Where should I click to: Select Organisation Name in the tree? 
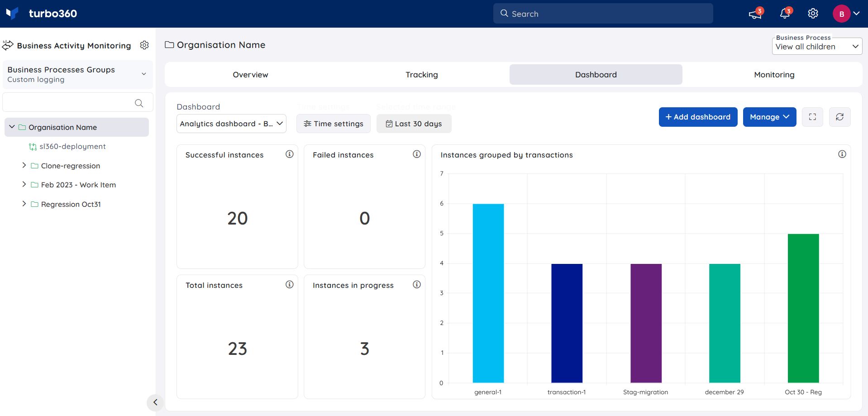[63, 127]
